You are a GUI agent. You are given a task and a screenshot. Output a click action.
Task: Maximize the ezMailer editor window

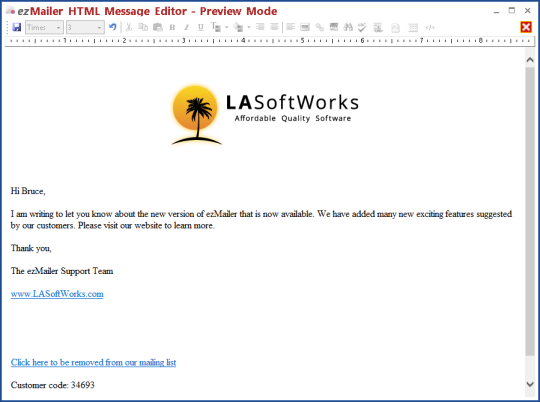coord(512,11)
